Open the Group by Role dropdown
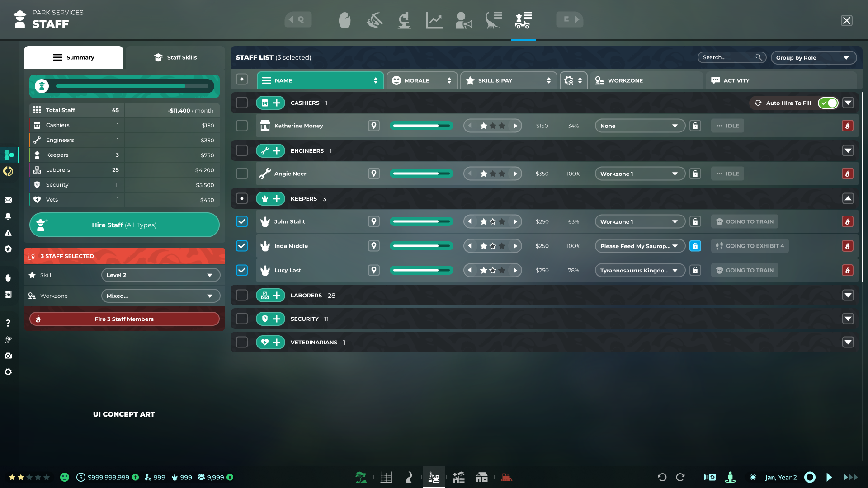This screenshot has height=488, width=868. tap(813, 57)
